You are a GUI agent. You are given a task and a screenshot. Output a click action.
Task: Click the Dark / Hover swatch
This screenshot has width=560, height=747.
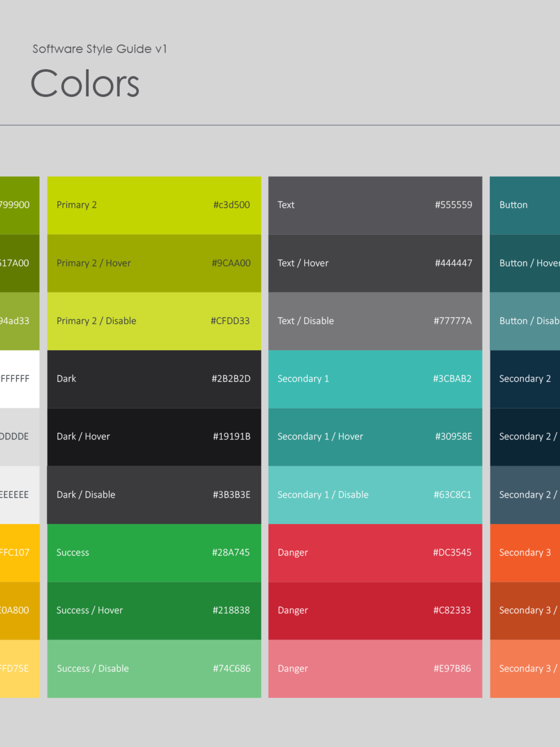[x=154, y=437]
